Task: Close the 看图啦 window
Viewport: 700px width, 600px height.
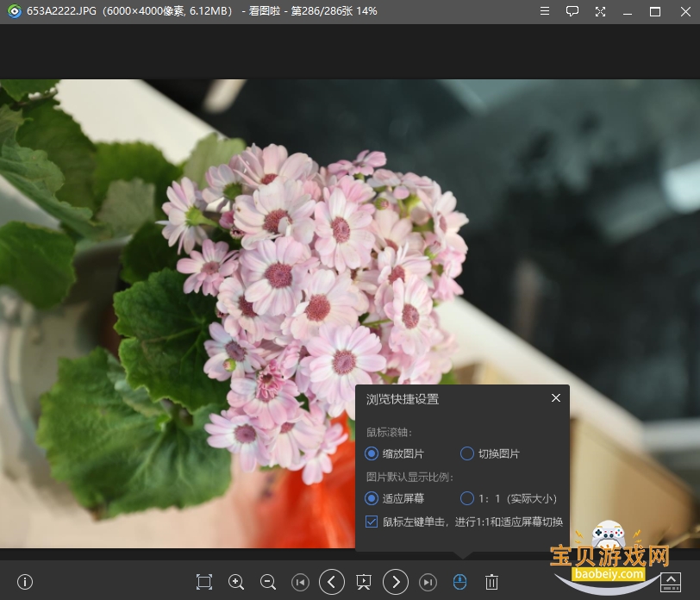Action: [685, 11]
